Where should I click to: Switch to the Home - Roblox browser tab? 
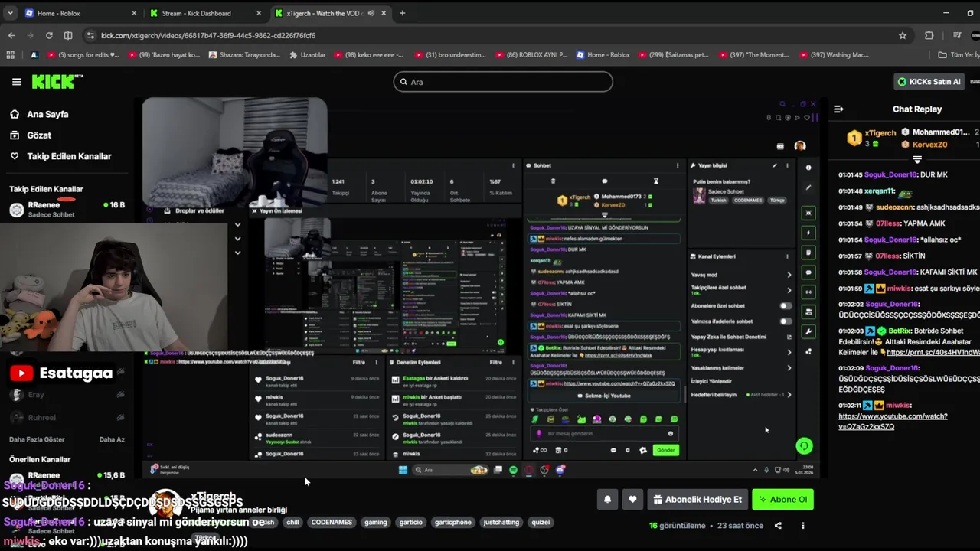tap(80, 13)
